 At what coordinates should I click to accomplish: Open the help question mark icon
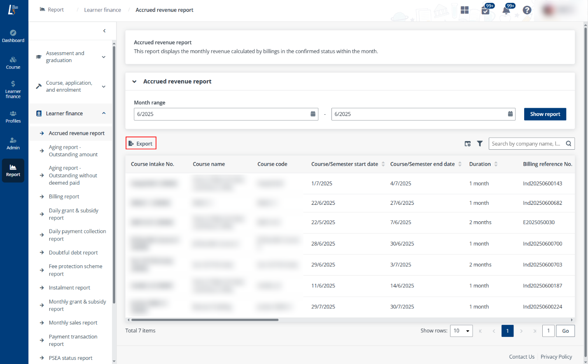527,10
